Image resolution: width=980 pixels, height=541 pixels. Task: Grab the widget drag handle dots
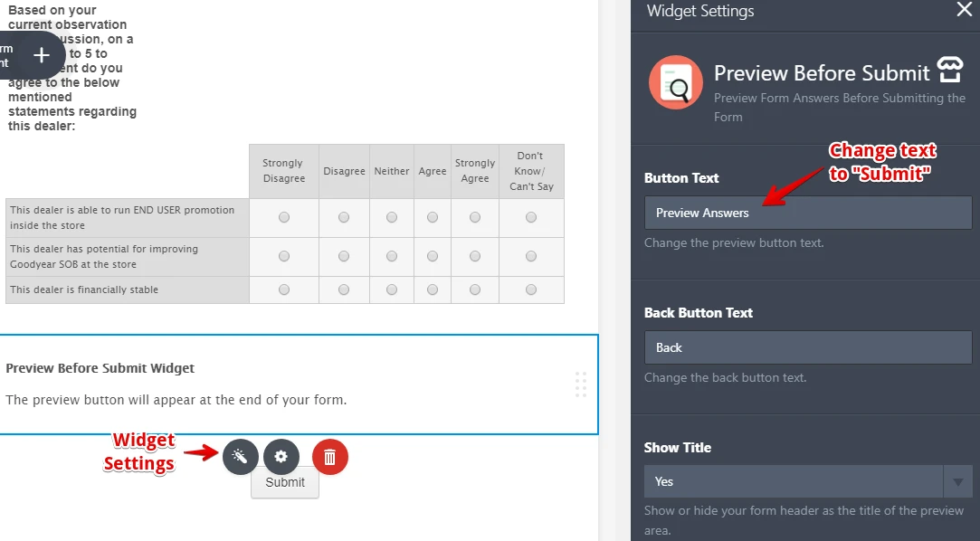point(581,384)
